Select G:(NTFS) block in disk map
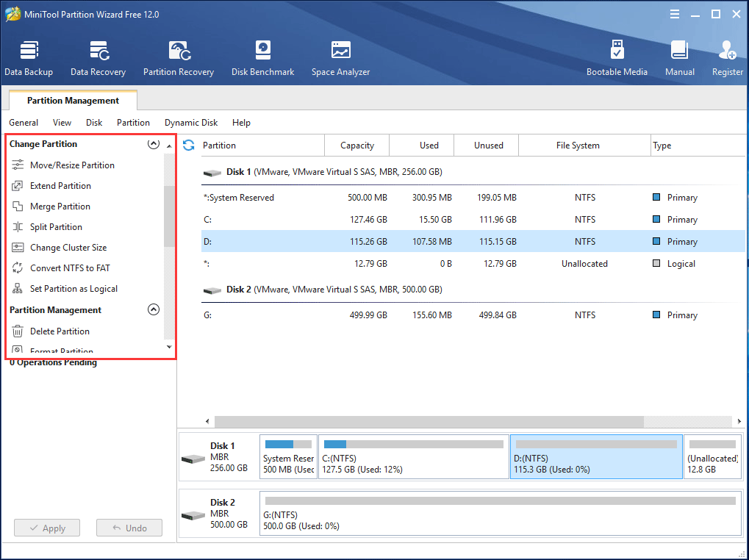Screen dimensions: 749x560 point(501,513)
